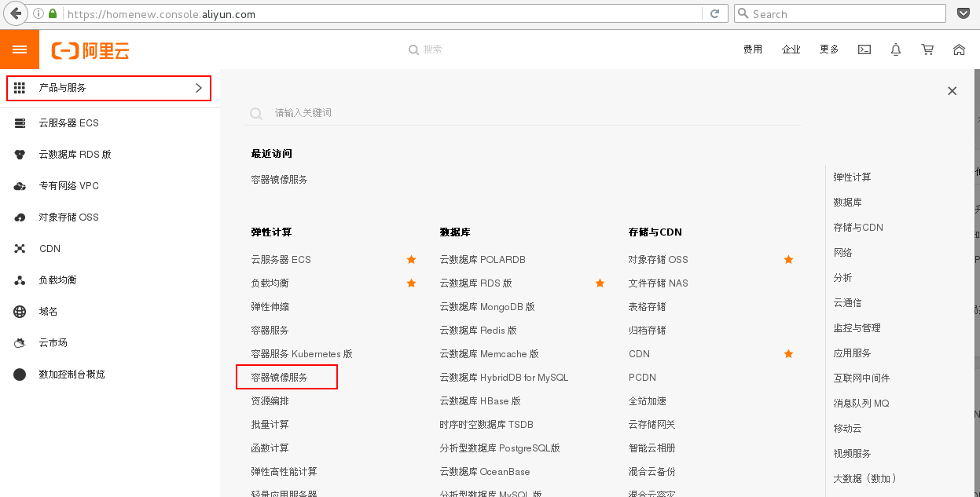This screenshot has width=980, height=497.
Task: Jump to 数据库 category in right index
Action: [x=848, y=203]
